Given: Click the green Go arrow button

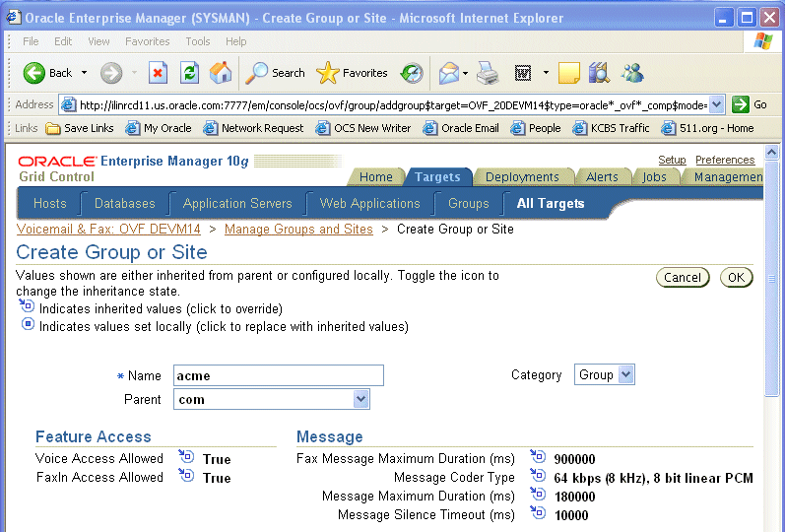Looking at the screenshot, I should click(x=740, y=104).
